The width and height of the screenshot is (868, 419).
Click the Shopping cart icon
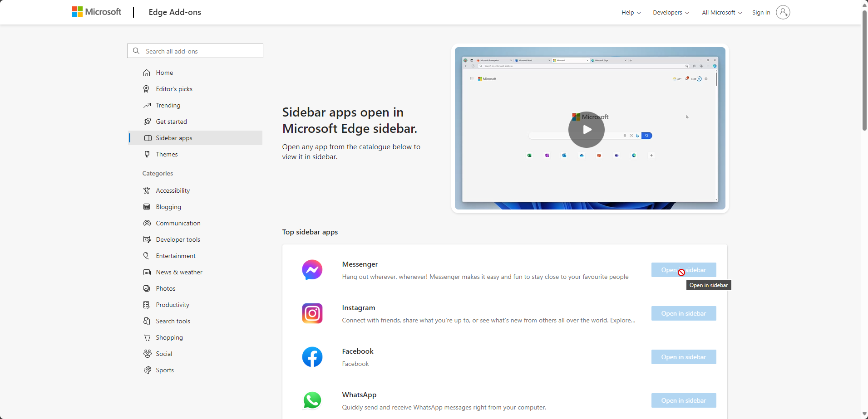[x=147, y=337]
